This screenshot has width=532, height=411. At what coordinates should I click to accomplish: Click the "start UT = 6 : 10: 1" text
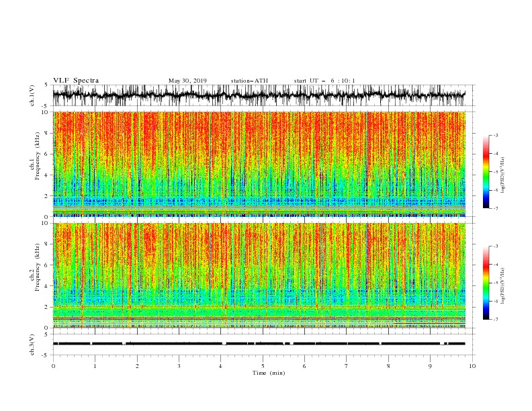tap(324, 81)
